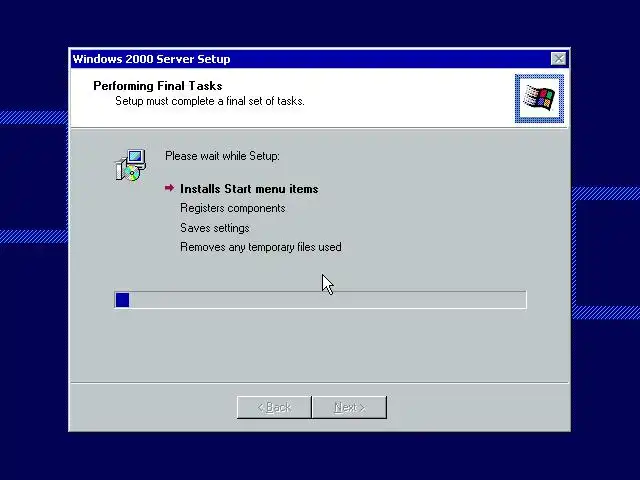Close the Windows 2000 Server Setup dialog
This screenshot has height=480, width=640.
558,59
